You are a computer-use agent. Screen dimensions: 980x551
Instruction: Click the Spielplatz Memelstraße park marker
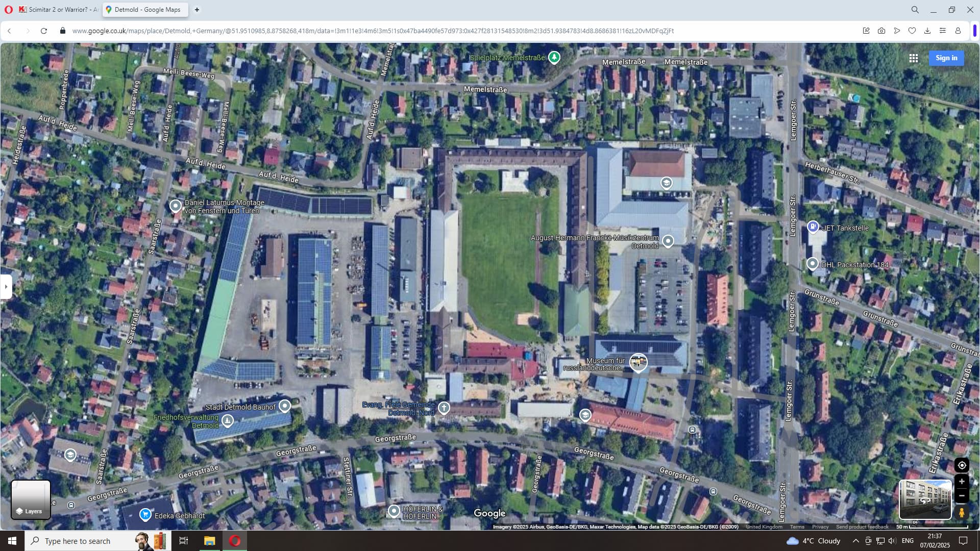tap(554, 57)
